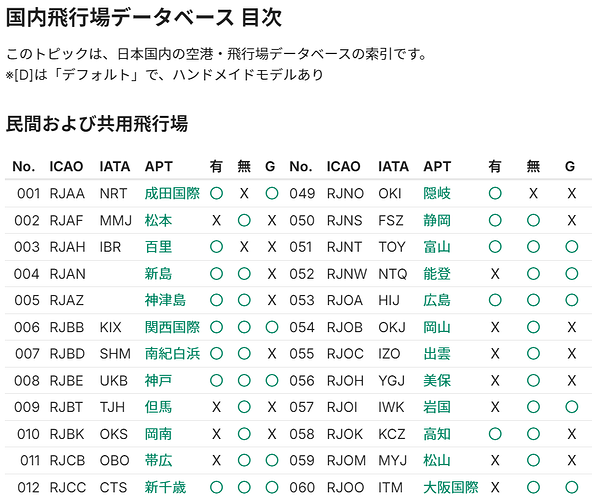The width and height of the screenshot is (592, 500).
Task: Open the 新千歳 airport link
Action: click(x=165, y=487)
